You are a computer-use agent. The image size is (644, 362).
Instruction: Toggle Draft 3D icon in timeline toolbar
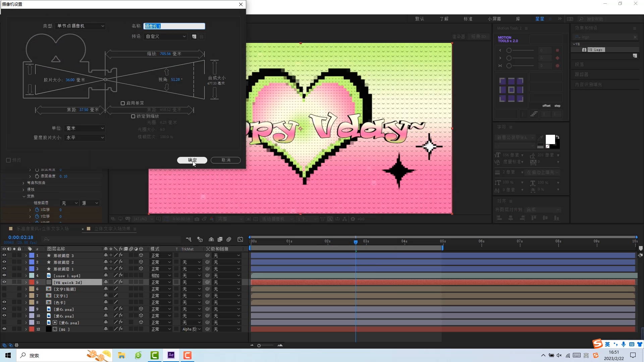click(x=200, y=239)
